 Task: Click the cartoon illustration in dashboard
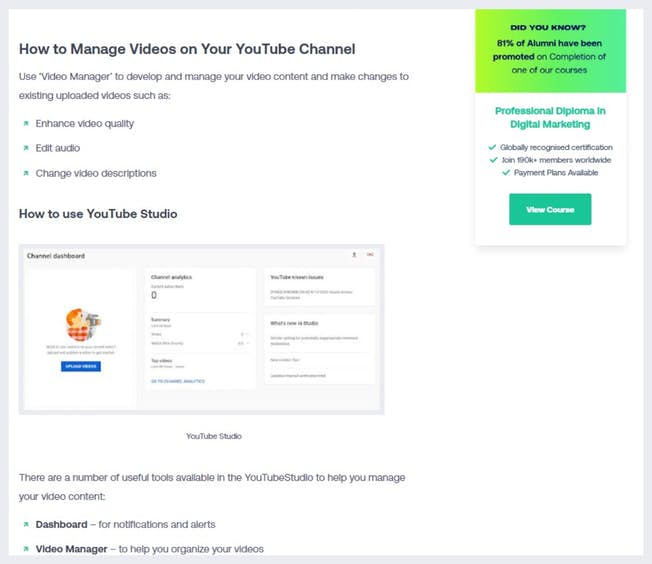pyautogui.click(x=83, y=324)
